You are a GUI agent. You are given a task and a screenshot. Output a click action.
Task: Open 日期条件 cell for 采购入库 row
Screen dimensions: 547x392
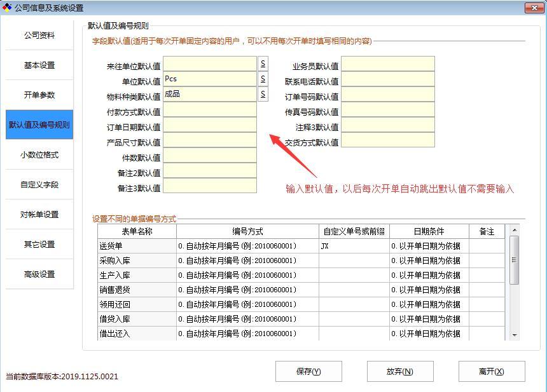click(429, 260)
